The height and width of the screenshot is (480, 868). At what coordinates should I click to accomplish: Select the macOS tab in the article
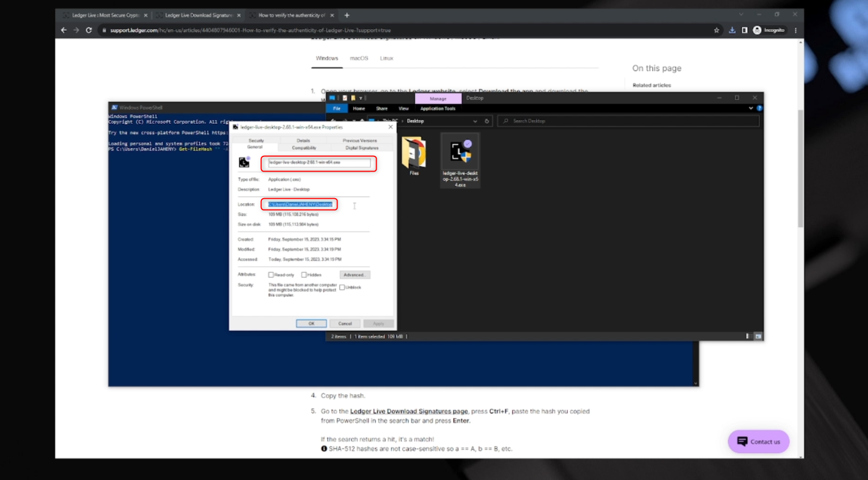[x=359, y=58]
